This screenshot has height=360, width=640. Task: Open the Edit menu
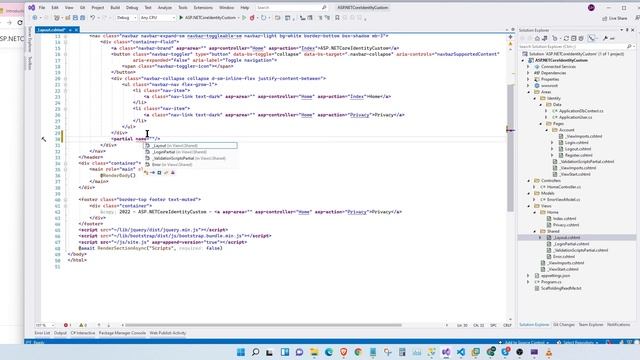(55, 7)
